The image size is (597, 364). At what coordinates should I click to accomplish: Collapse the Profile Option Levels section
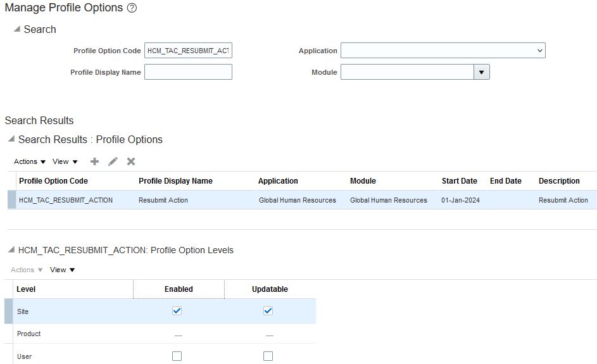tap(11, 250)
